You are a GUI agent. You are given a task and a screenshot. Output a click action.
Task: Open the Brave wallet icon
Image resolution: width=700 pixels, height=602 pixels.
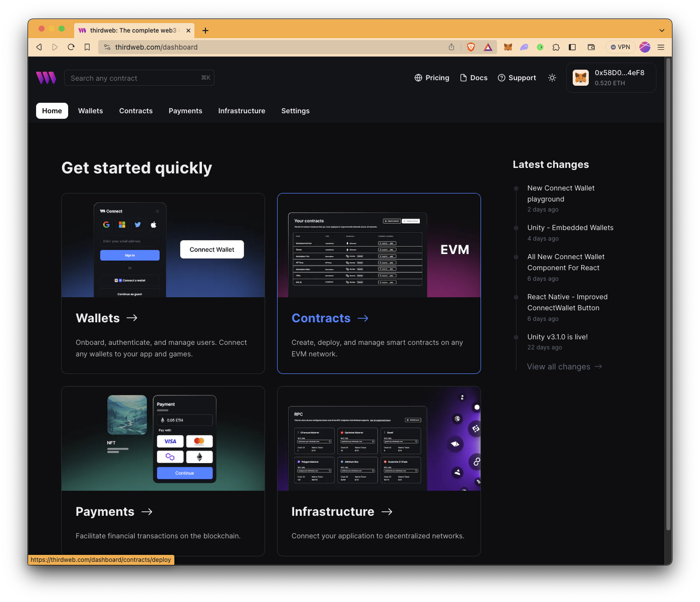click(591, 47)
